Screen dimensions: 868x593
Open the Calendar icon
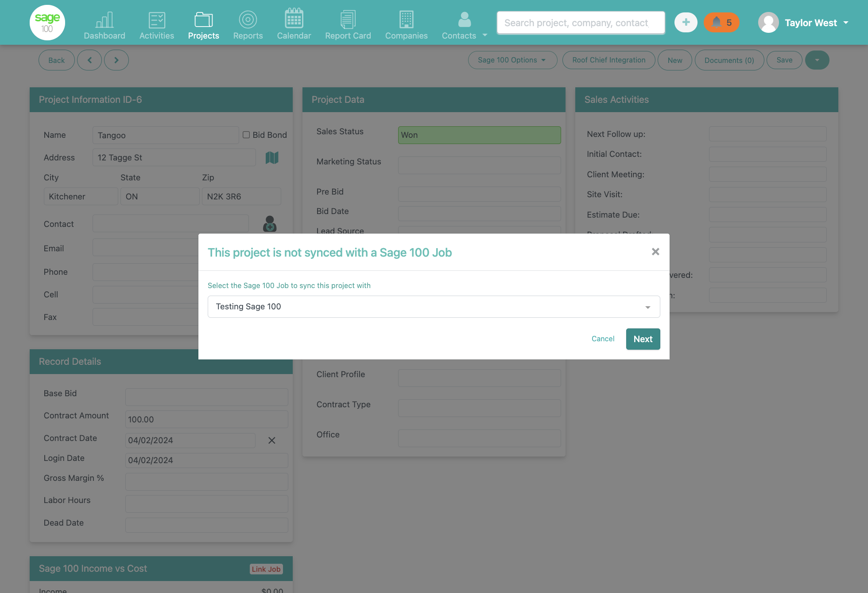point(294,19)
